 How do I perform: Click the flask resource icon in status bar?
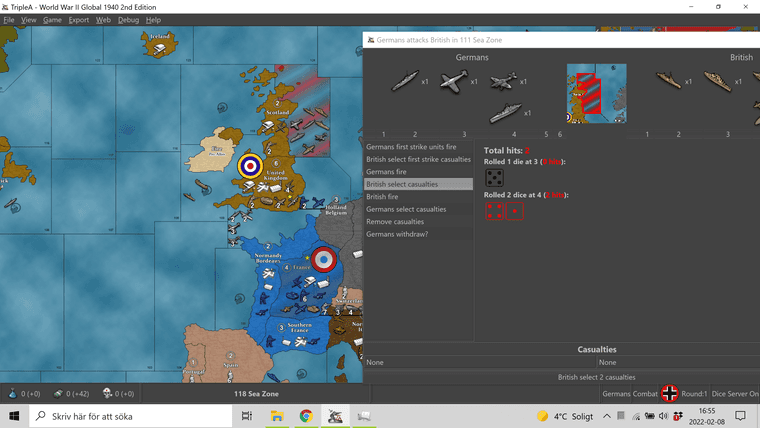coord(13,394)
